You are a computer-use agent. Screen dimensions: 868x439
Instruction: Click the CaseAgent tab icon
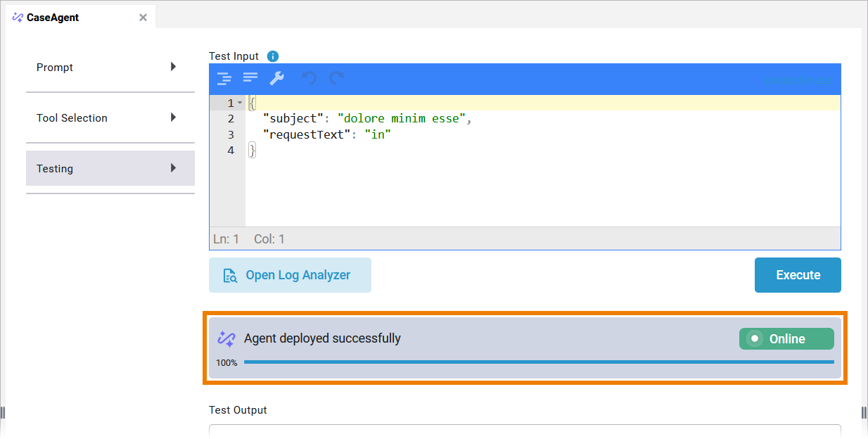click(18, 18)
